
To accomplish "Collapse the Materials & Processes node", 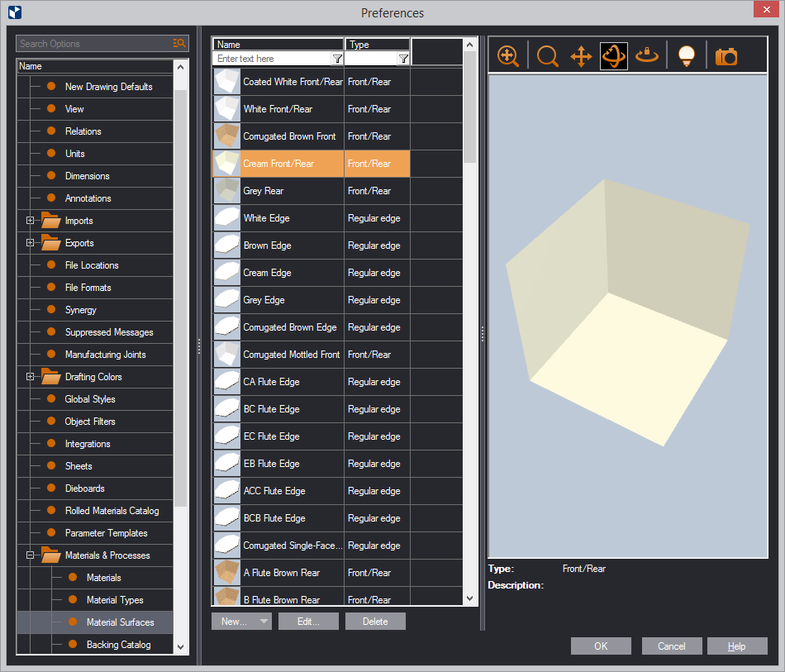I will 30,555.
